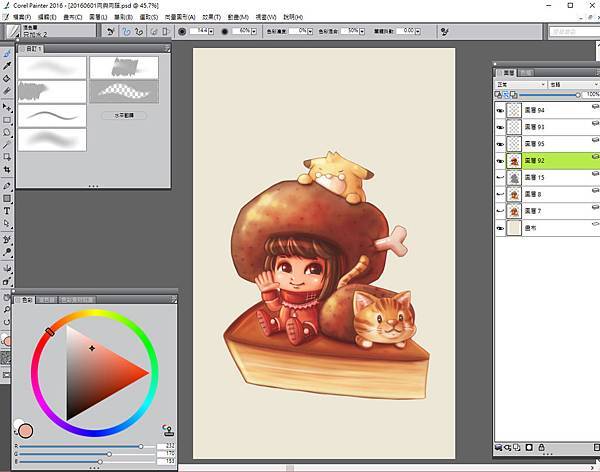
Task: Select layer 15 row
Action: click(x=547, y=178)
